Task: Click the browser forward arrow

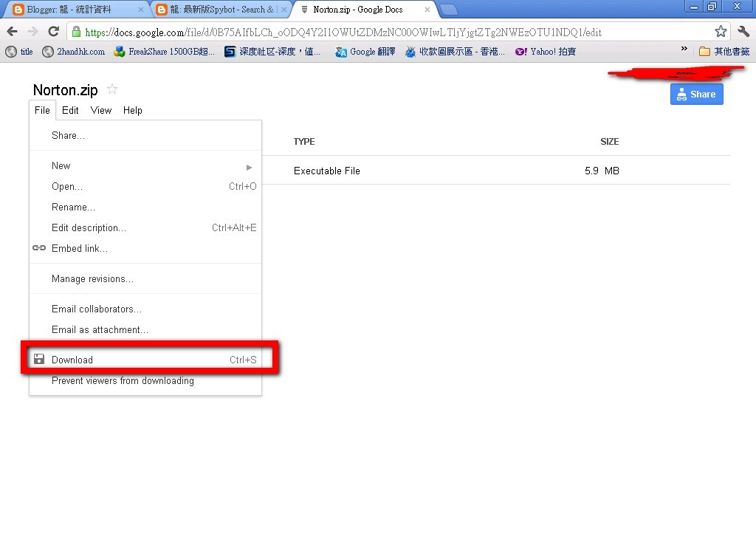Action: [32, 32]
